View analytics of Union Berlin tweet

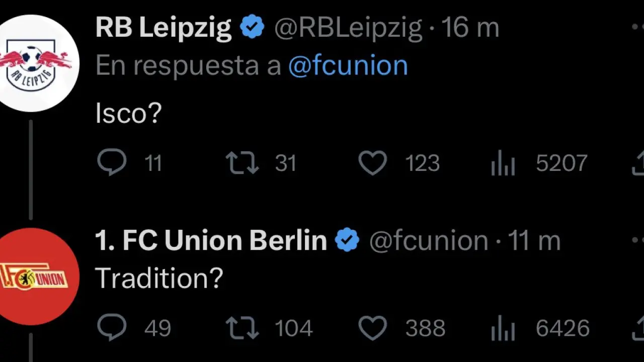pyautogui.click(x=503, y=329)
